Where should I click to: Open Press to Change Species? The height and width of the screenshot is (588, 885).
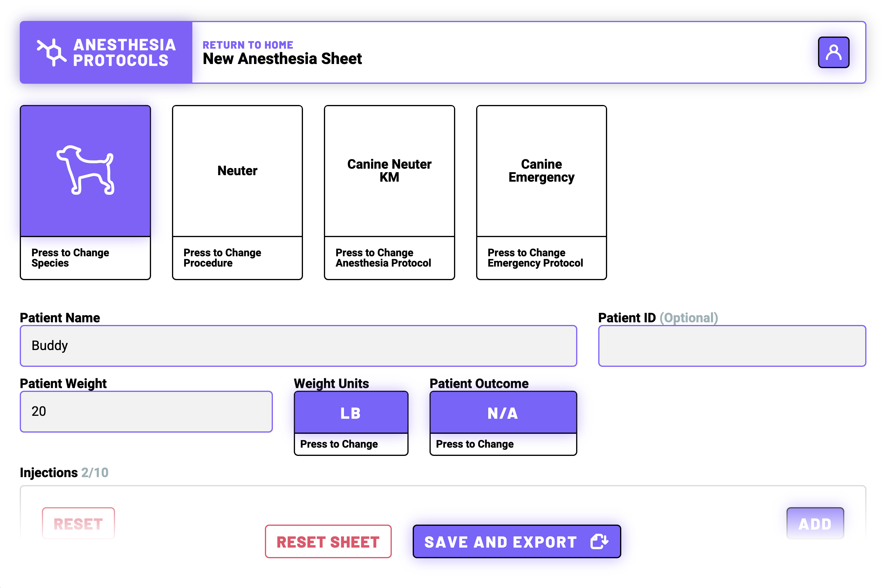(70, 258)
